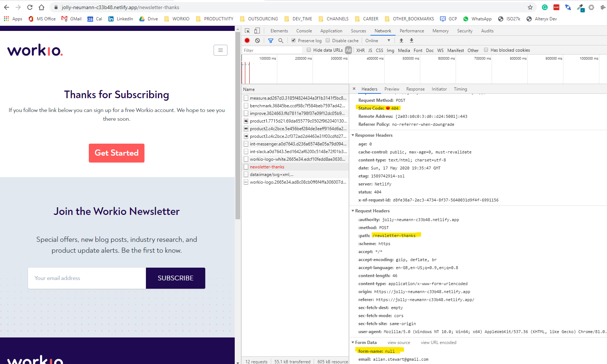Open the Timing tab of request details

(460, 89)
